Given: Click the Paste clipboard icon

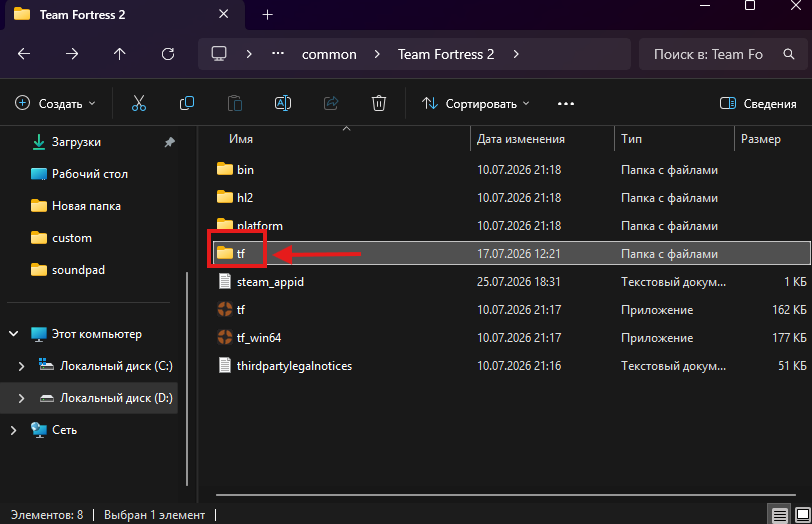Looking at the screenshot, I should tap(235, 103).
